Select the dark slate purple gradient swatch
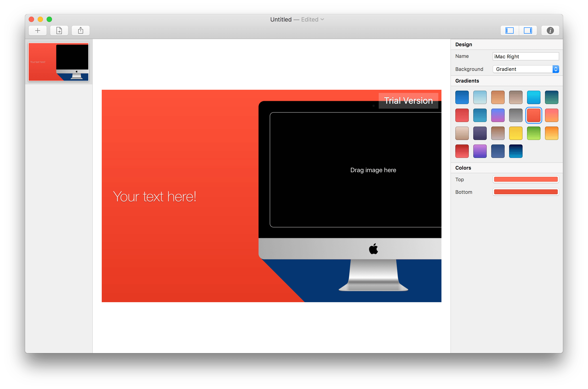The height and width of the screenshot is (389, 588). click(x=480, y=133)
